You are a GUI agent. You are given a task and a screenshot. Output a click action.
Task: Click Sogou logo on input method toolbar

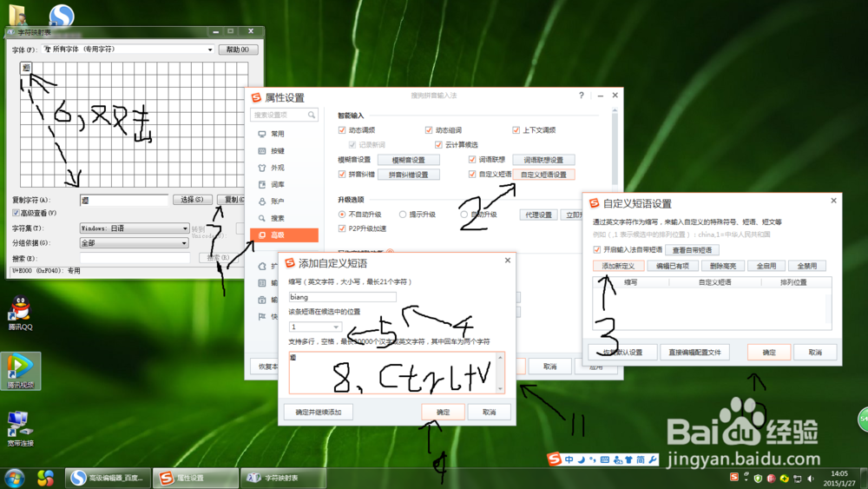554,459
